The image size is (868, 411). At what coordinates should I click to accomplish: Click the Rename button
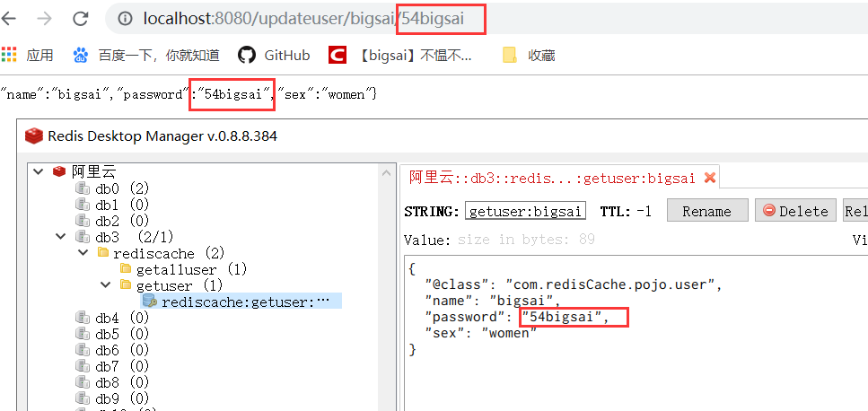(707, 211)
